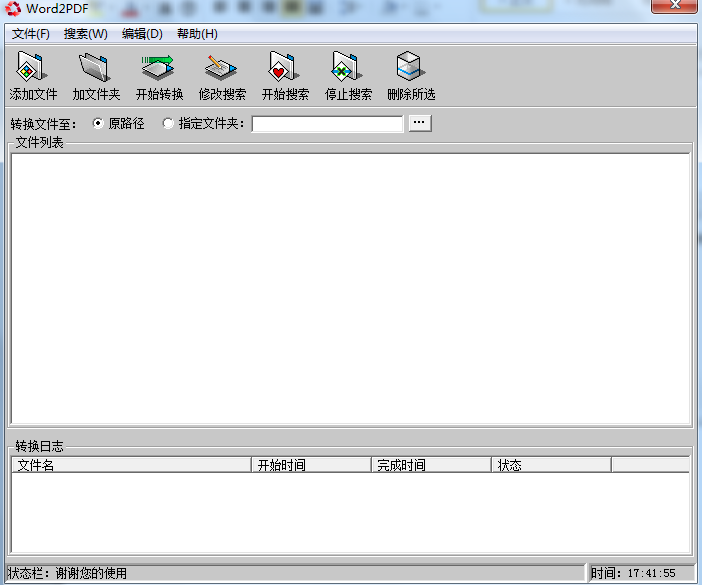Click the 状态 column header
The image size is (702, 585).
(552, 465)
